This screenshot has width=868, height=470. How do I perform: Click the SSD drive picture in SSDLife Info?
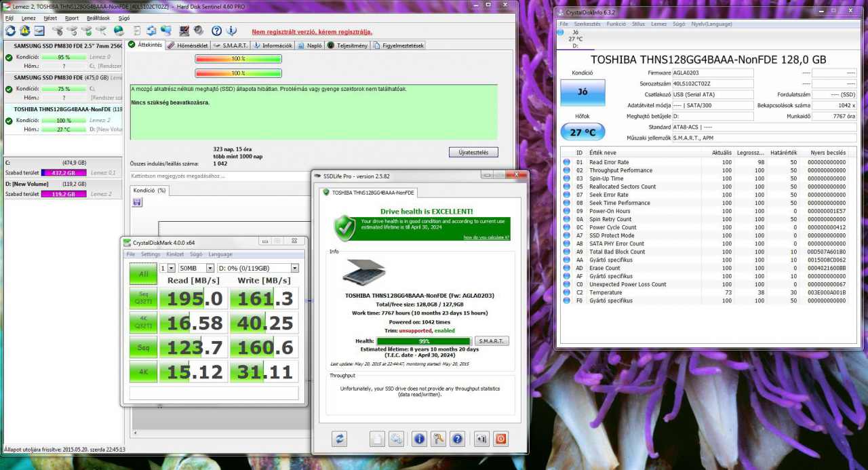[x=364, y=272]
